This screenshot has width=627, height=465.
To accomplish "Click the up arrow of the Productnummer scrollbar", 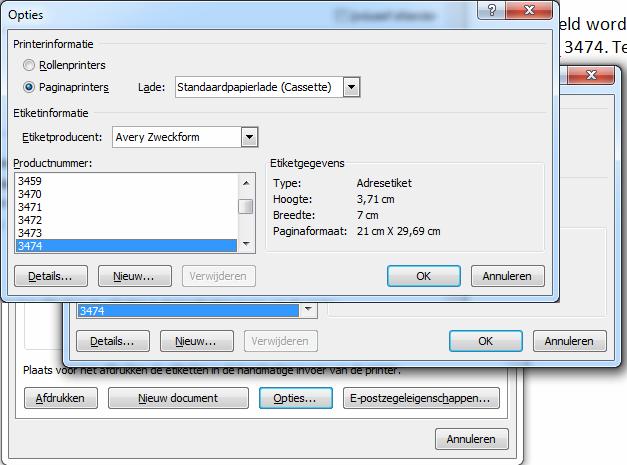I will tap(245, 181).
